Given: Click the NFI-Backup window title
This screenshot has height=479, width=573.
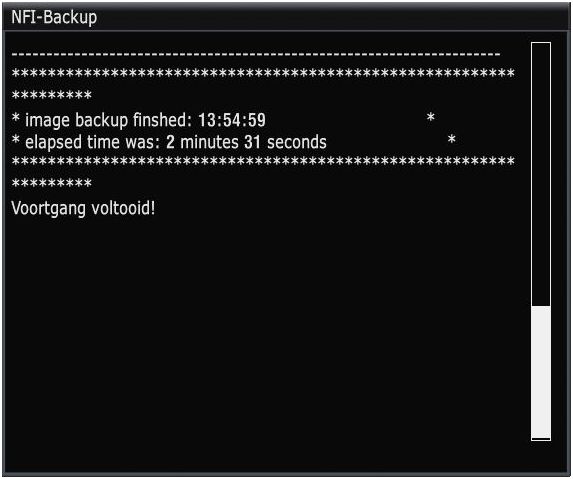Looking at the screenshot, I should [x=54, y=17].
